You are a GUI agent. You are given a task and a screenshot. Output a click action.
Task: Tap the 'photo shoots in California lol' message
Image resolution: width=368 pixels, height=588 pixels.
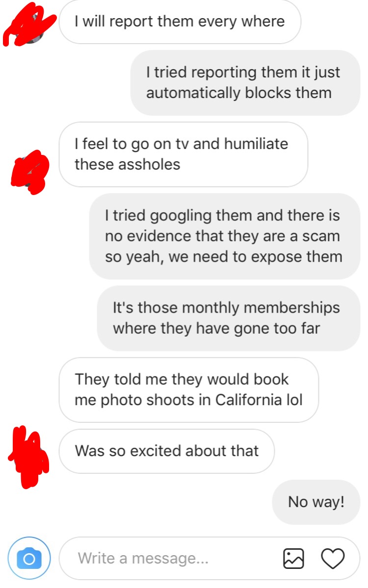tap(189, 390)
